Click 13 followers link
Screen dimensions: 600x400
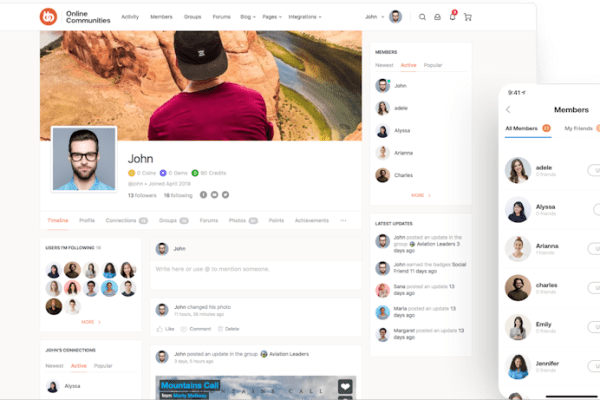142,195
